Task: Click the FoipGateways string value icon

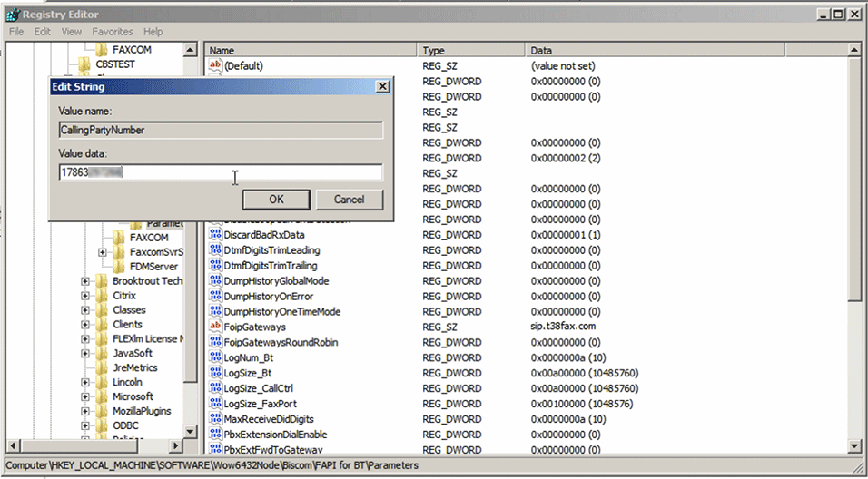Action: [215, 327]
